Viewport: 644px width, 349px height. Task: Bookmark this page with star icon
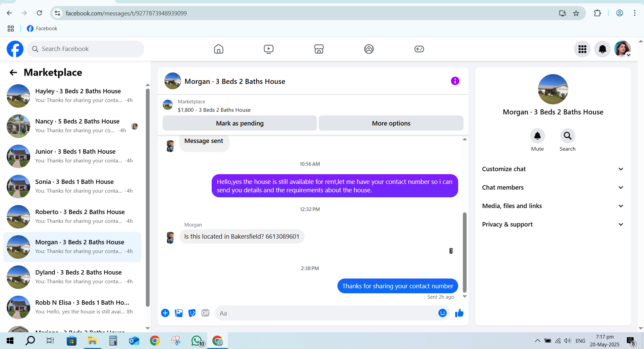576,13
